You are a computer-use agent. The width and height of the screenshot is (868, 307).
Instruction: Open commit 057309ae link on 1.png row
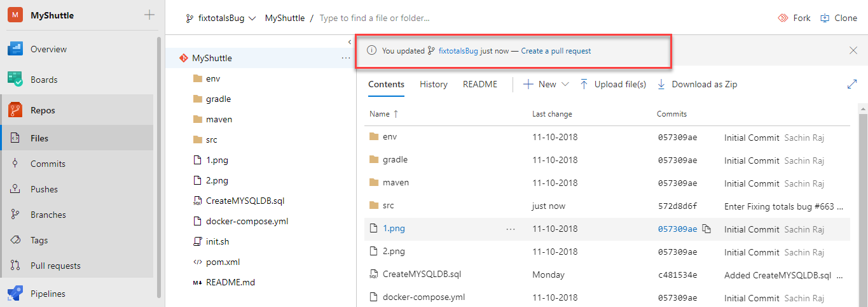[677, 229]
